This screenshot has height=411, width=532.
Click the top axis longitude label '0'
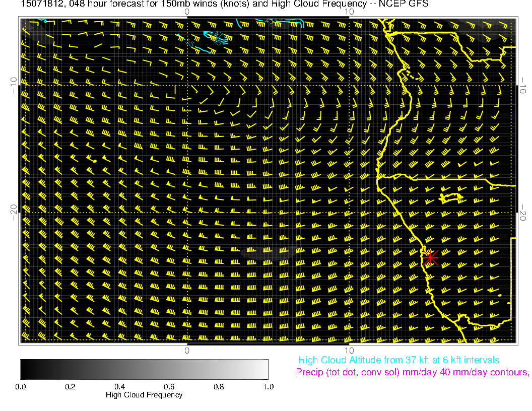(187, 12)
